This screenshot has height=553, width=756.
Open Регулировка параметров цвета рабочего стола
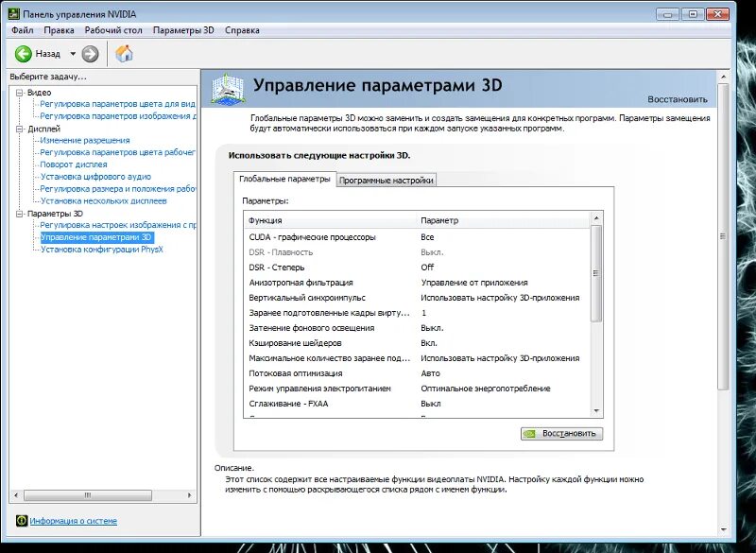pos(117,152)
